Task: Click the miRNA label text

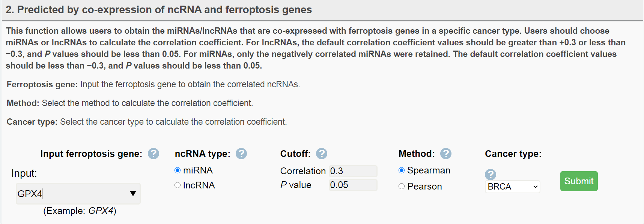Action: click(x=198, y=170)
